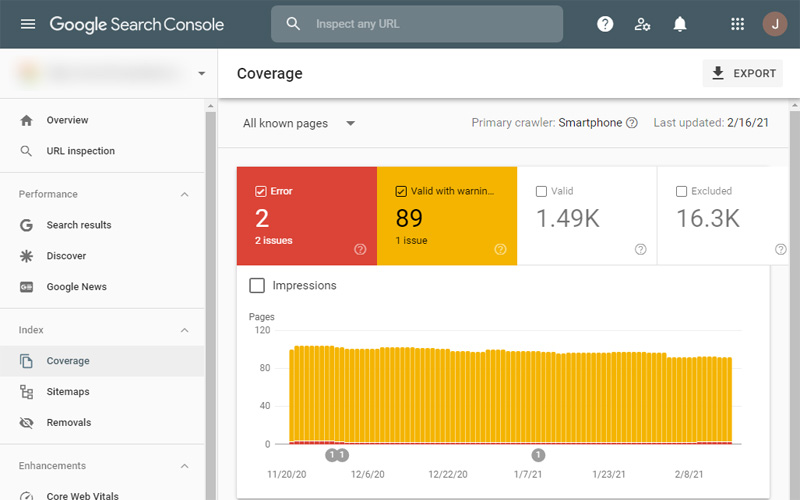This screenshot has width=800, height=500.
Task: Click the Last updated 2/16/21 text
Action: (x=711, y=123)
